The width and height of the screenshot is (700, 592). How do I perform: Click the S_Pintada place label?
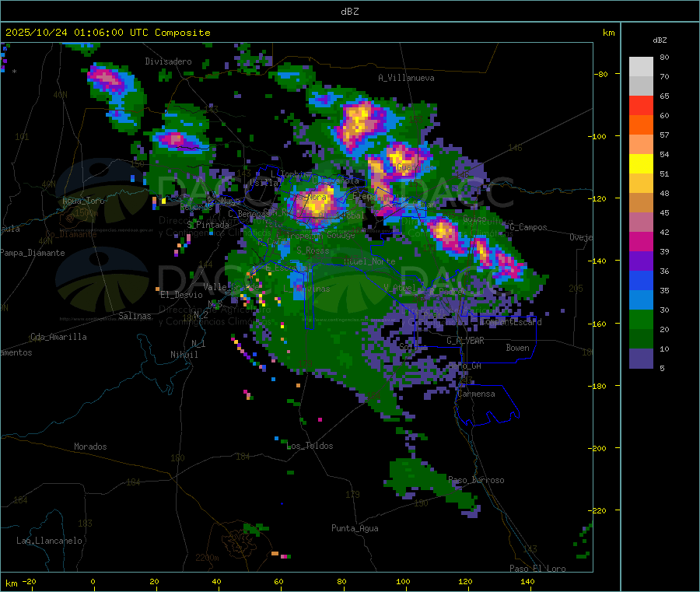(x=208, y=225)
